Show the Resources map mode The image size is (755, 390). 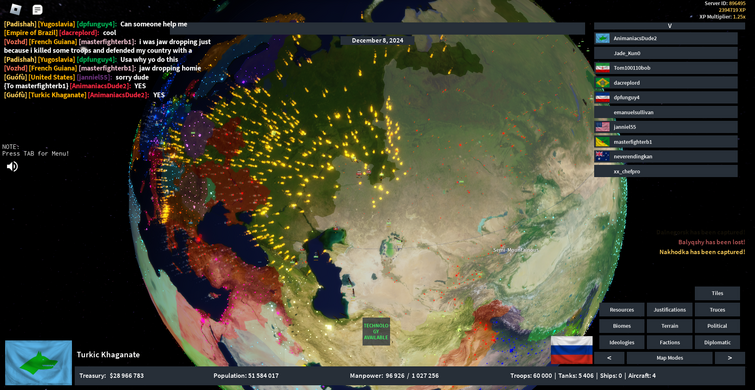point(622,310)
